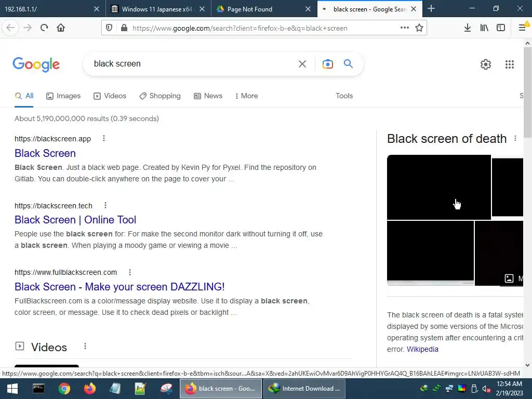The height and width of the screenshot is (399, 532).
Task: Open options for fullblackscreen.com result
Action: [x=129, y=272]
